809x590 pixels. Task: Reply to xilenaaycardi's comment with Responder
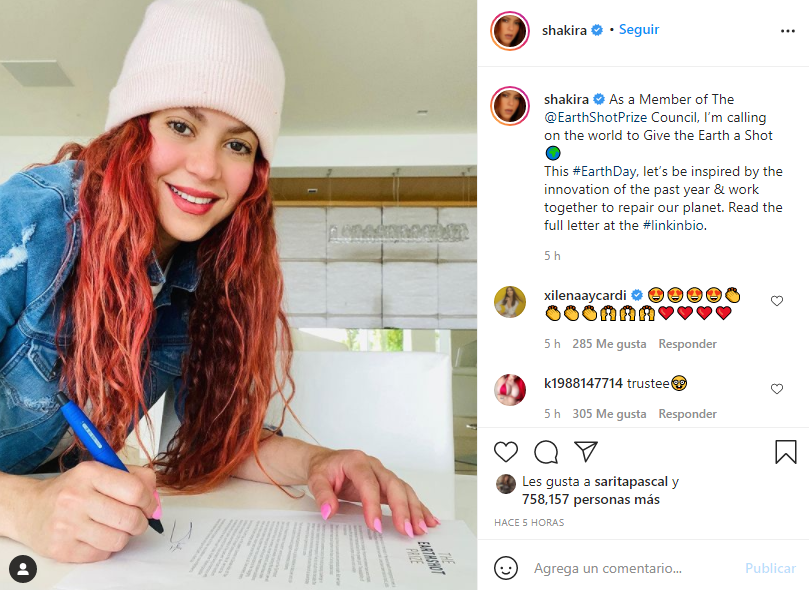click(x=687, y=344)
